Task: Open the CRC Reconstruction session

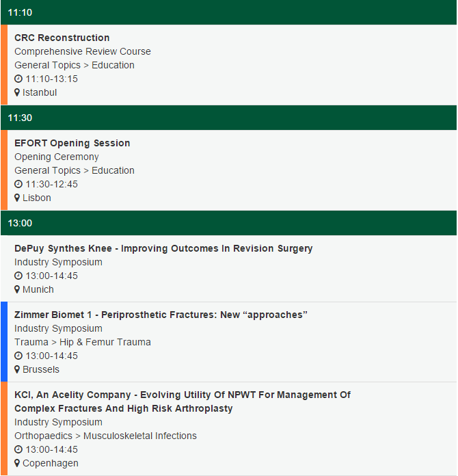Action: coord(62,38)
